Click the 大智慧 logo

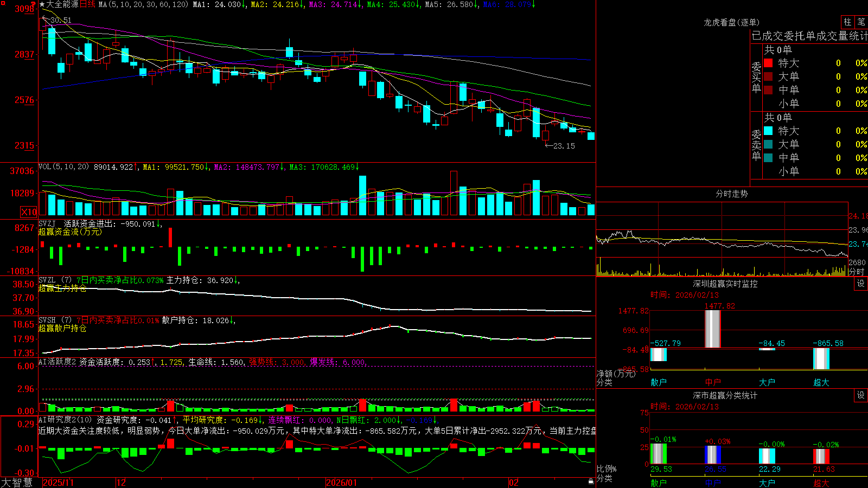point(17,483)
